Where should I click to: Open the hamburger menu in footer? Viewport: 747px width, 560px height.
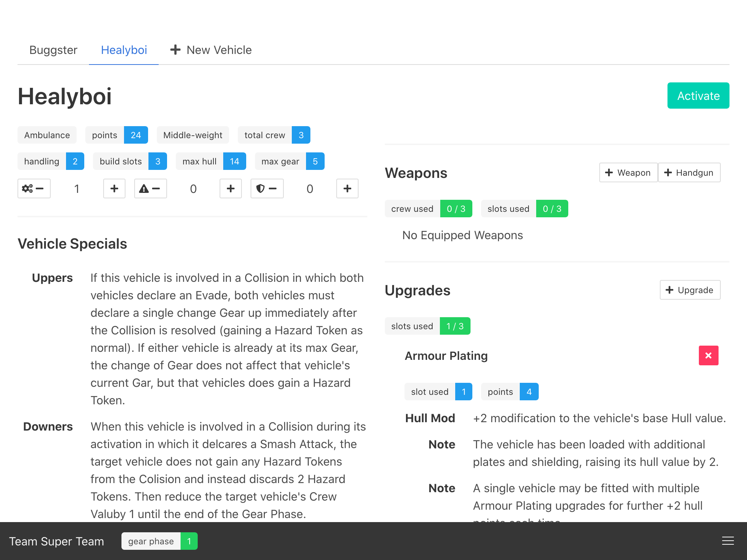click(x=728, y=541)
